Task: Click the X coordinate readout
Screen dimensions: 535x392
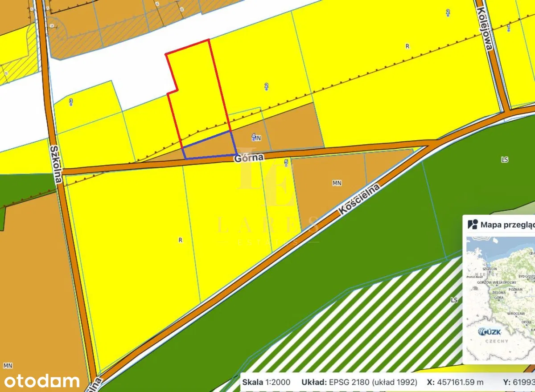Action: tap(455, 382)
